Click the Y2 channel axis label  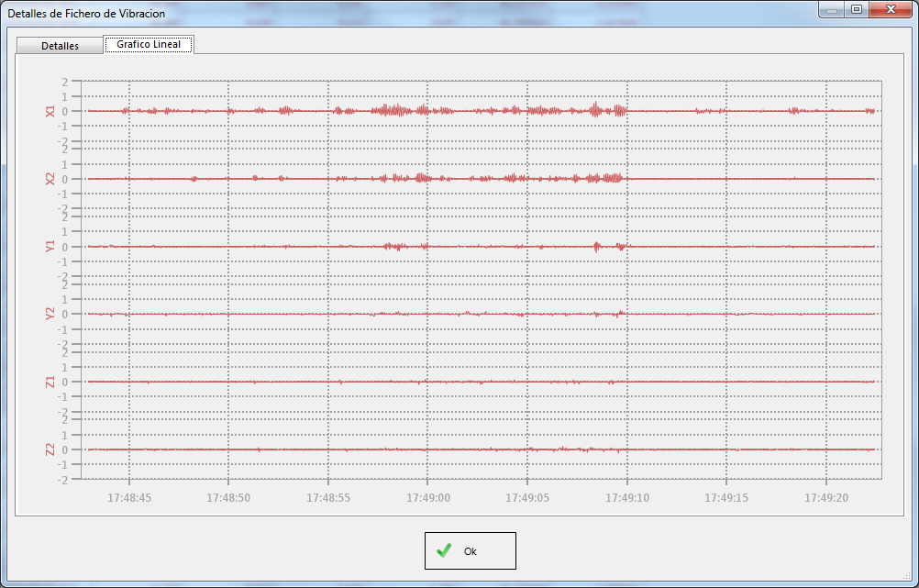50,314
